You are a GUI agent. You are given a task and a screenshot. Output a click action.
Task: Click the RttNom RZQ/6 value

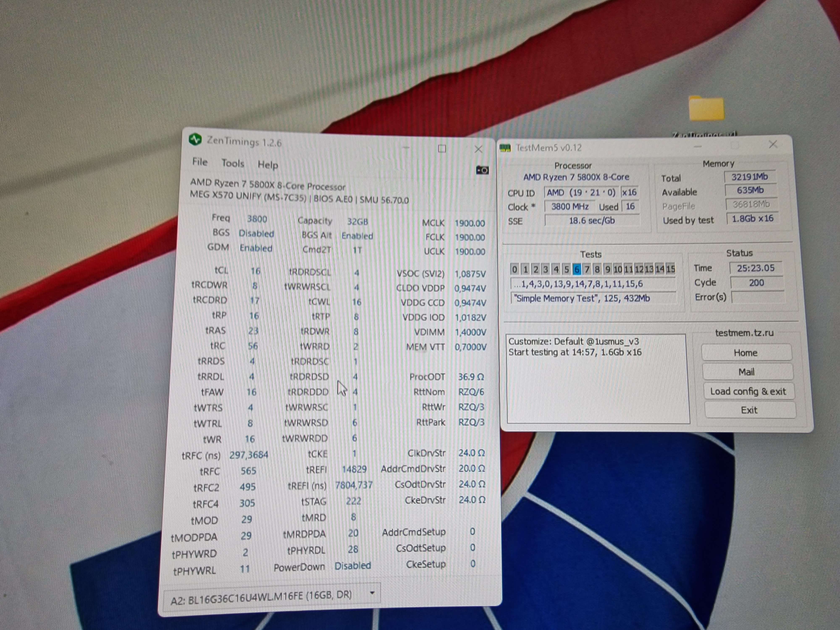coord(471,391)
